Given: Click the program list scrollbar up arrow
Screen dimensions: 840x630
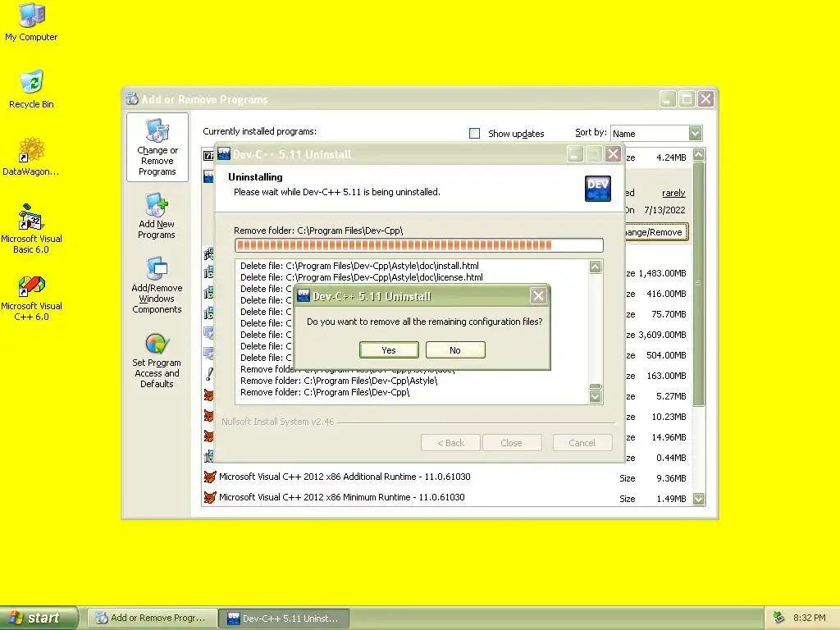Looking at the screenshot, I should (699, 155).
